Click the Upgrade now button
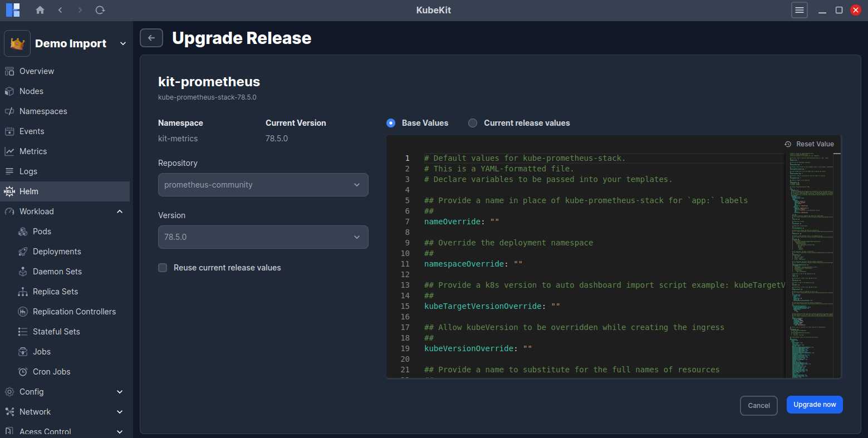868x438 pixels. click(814, 405)
